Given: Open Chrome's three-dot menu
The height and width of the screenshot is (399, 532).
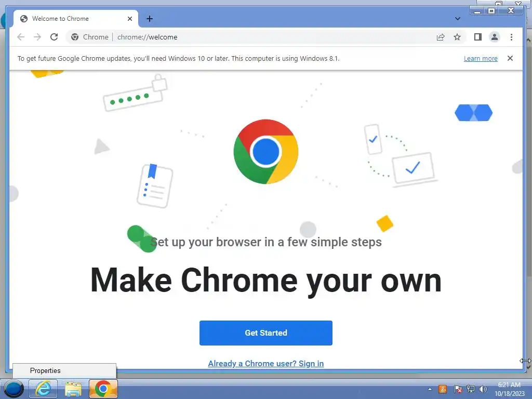Looking at the screenshot, I should click(511, 37).
